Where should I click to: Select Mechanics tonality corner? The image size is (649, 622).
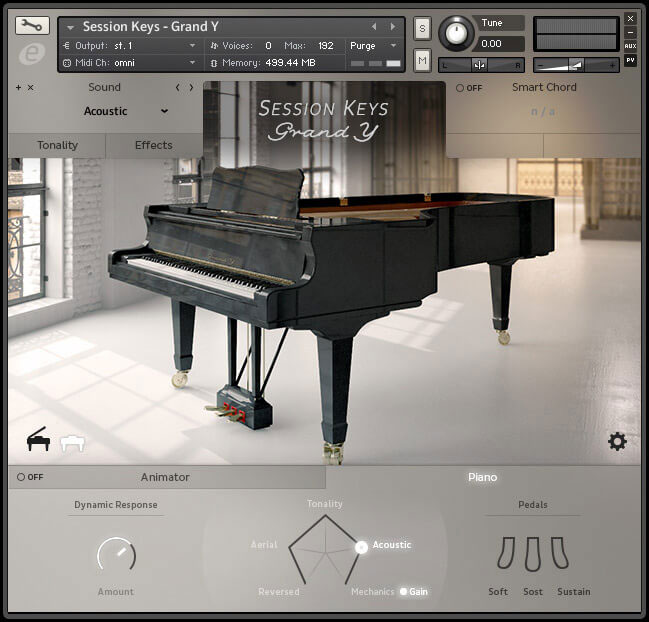[373, 592]
